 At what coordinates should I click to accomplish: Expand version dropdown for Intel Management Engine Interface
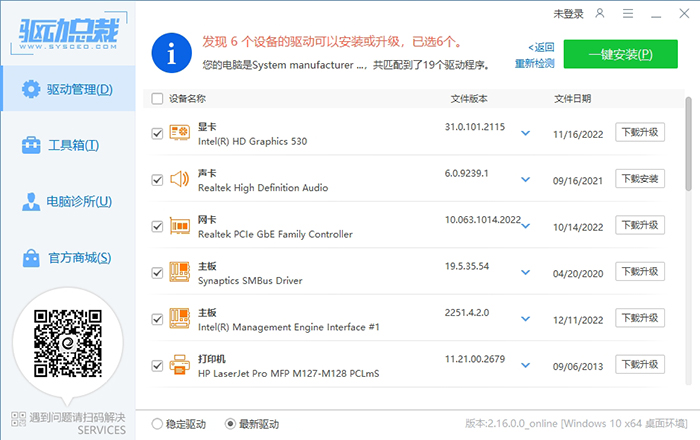[x=526, y=319]
